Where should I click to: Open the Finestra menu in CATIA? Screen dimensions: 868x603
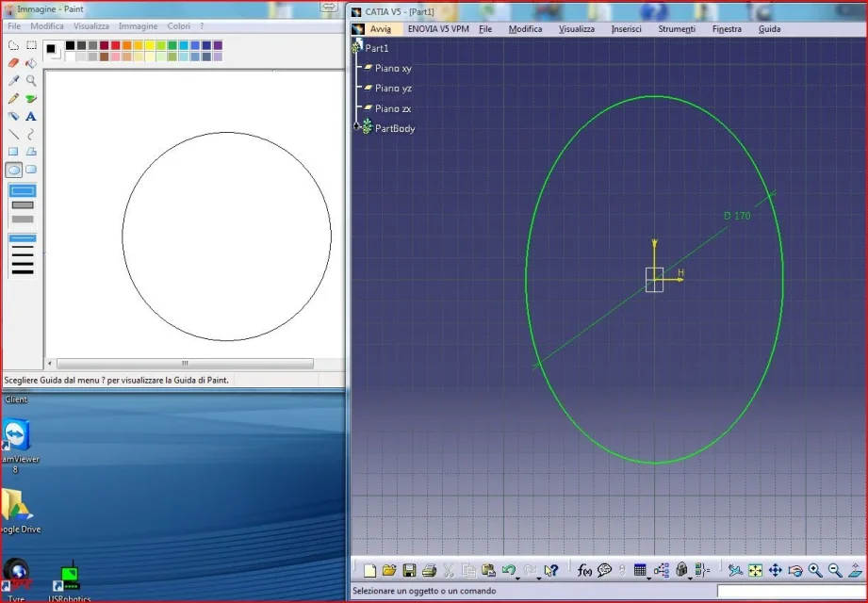(x=727, y=29)
